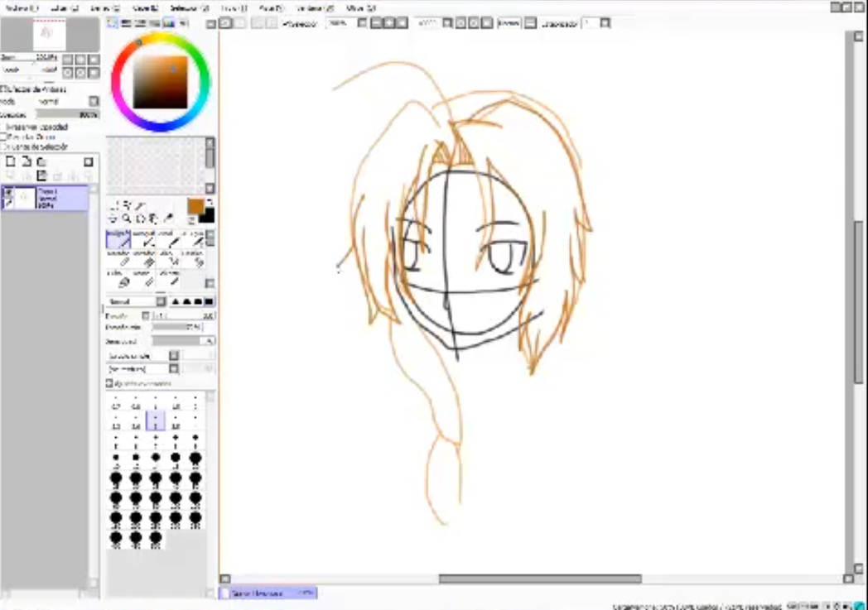Viewport: 868px width, 610px height.
Task: Open the Capa menu
Action: pos(146,7)
